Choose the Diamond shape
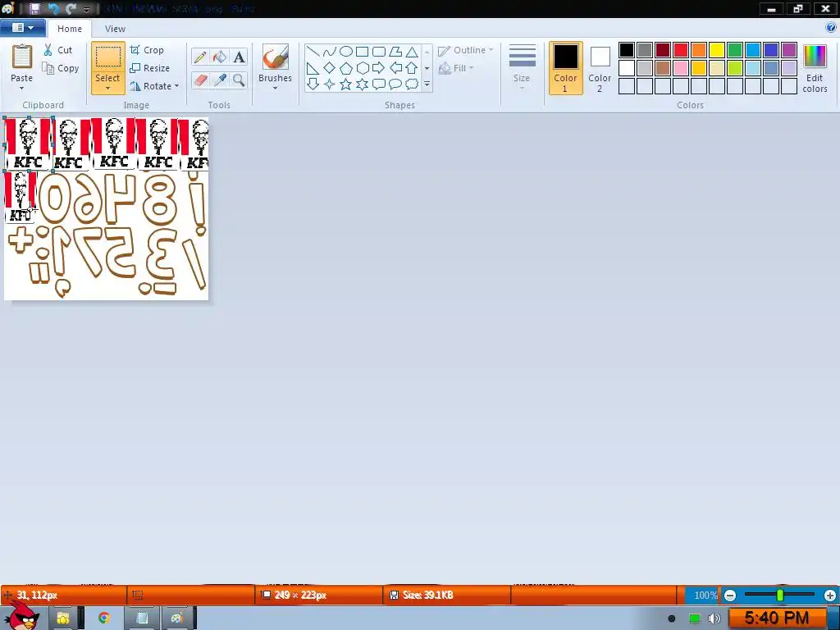Viewport: 840px width, 630px height. point(330,68)
